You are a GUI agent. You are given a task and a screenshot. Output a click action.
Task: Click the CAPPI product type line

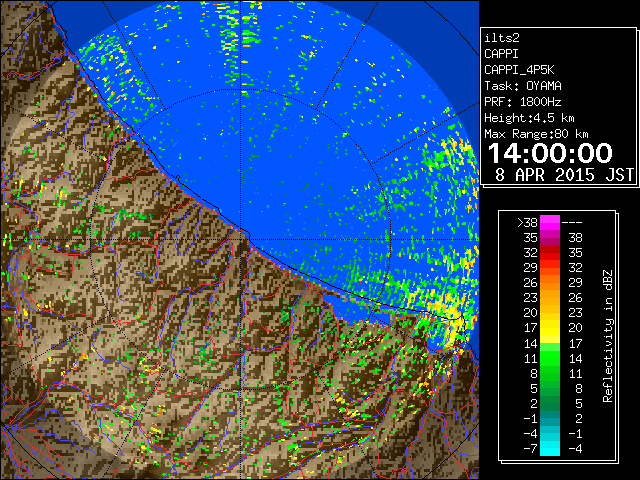502,54
